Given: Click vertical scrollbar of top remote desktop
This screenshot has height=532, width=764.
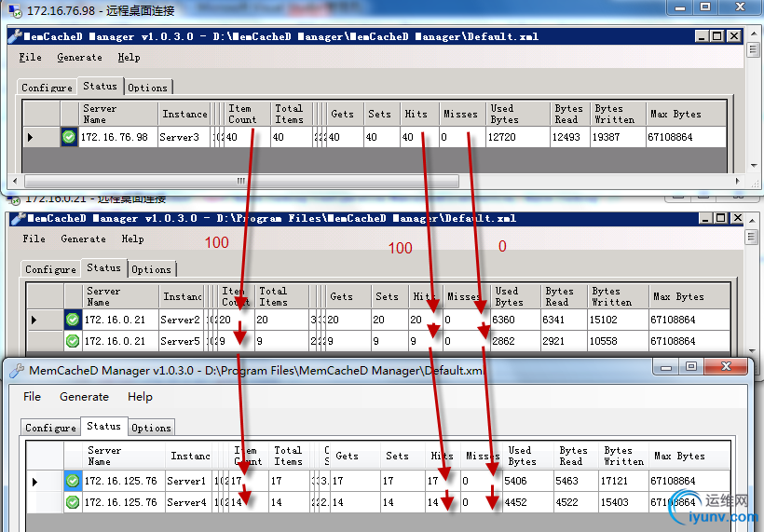Looking at the screenshot, I should point(753,50).
